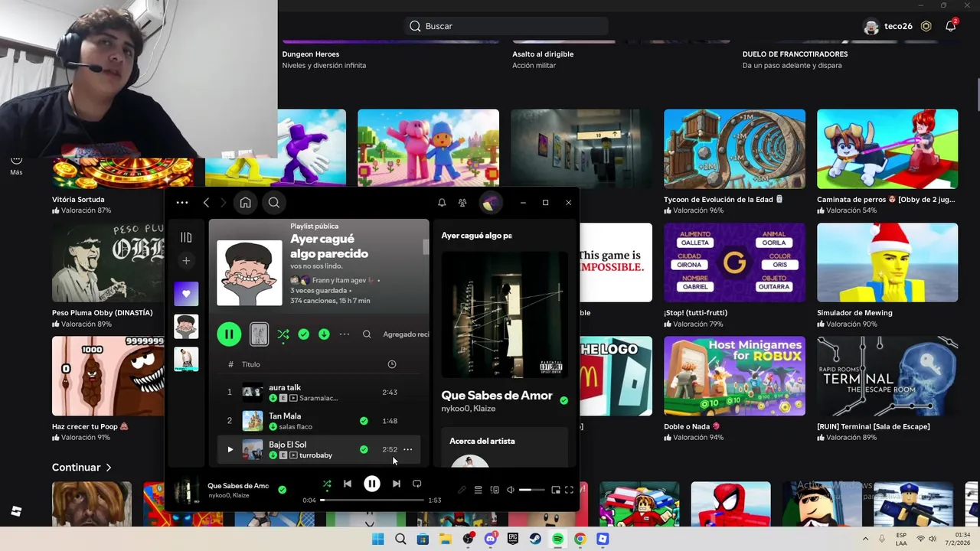Open Que Sabes de Amor title in side panel

click(497, 395)
